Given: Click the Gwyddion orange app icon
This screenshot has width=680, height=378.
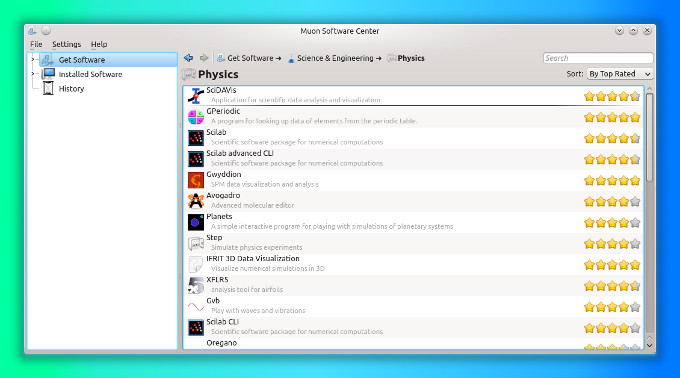Looking at the screenshot, I should pyautogui.click(x=196, y=180).
